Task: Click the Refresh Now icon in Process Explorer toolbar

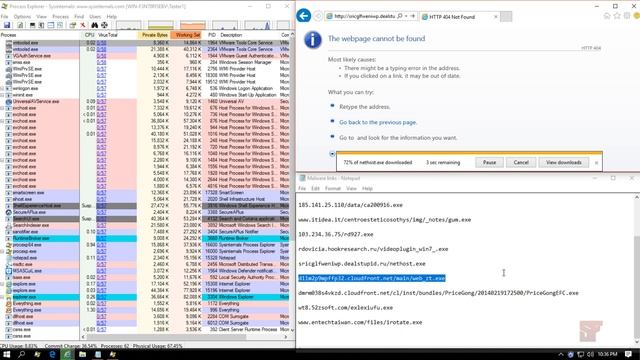Action: (20, 25)
